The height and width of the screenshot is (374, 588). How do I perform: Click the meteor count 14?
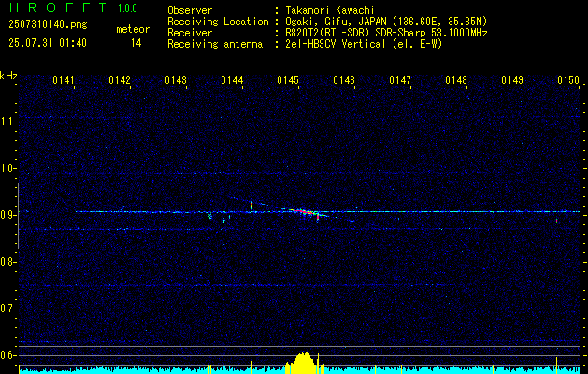(x=136, y=43)
